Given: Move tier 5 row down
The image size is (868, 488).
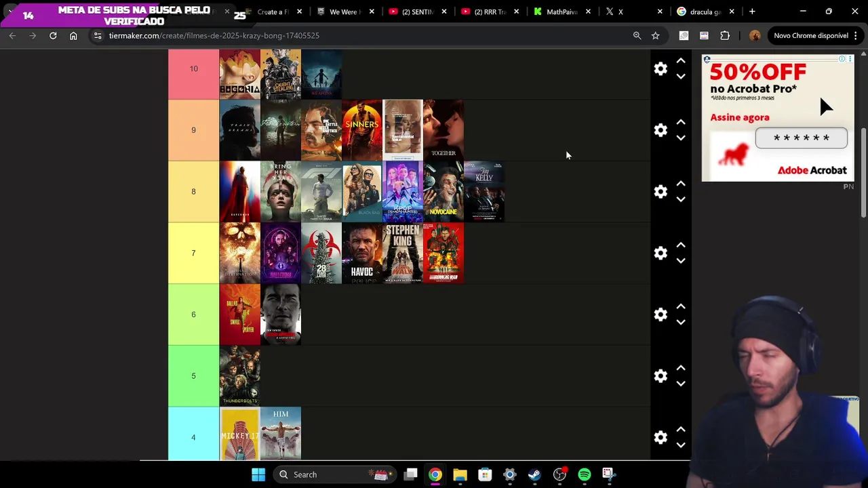Looking at the screenshot, I should point(681,384).
